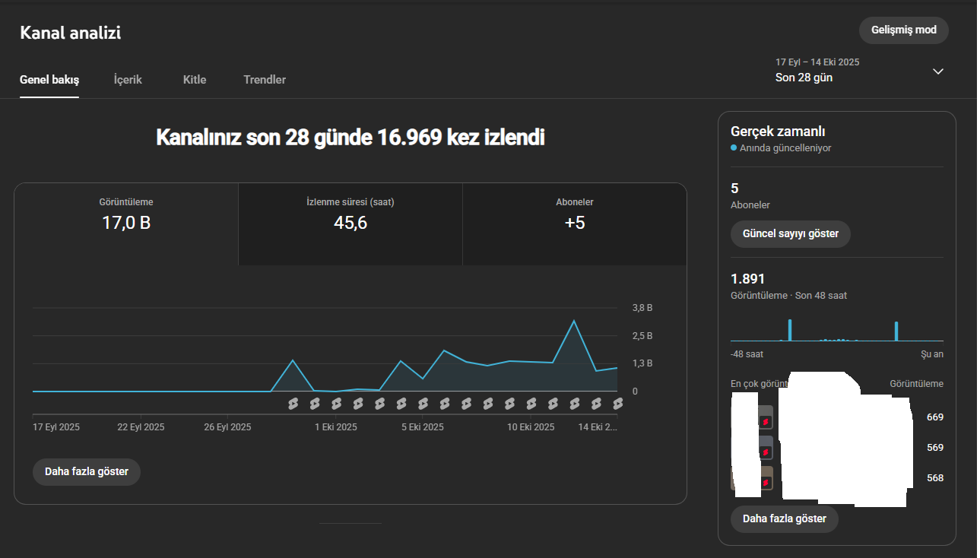Open the Shorts thumbnail with 669 views
Screen dimensions: 980x558
coord(765,417)
